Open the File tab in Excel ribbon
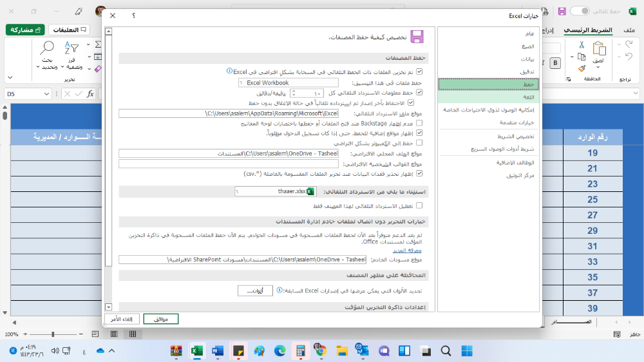 (x=629, y=30)
